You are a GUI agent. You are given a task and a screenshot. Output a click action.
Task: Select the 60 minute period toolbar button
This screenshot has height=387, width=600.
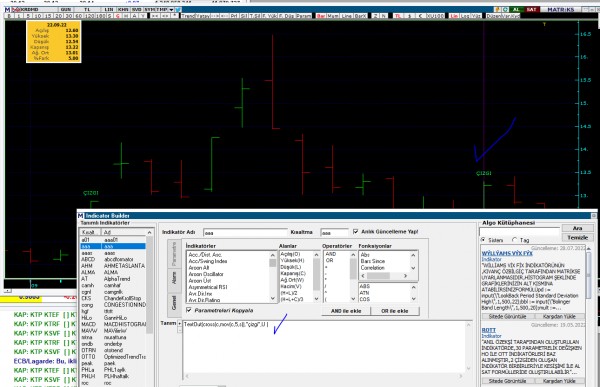[79, 16]
